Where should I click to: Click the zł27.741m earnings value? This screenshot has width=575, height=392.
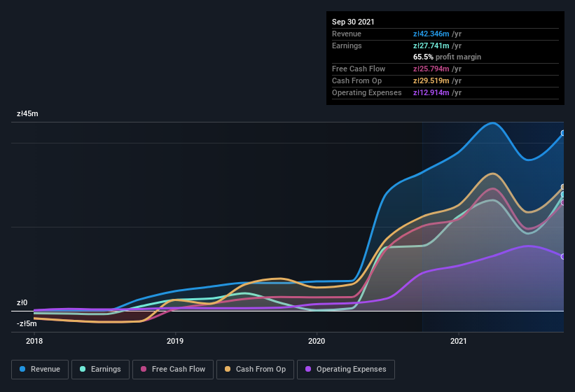pyautogui.click(x=431, y=45)
